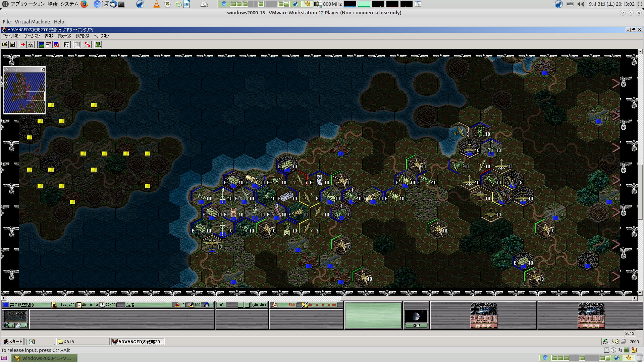This screenshot has height=362, width=644.
Task: Click the funds value 144,429
Action: click(67, 305)
